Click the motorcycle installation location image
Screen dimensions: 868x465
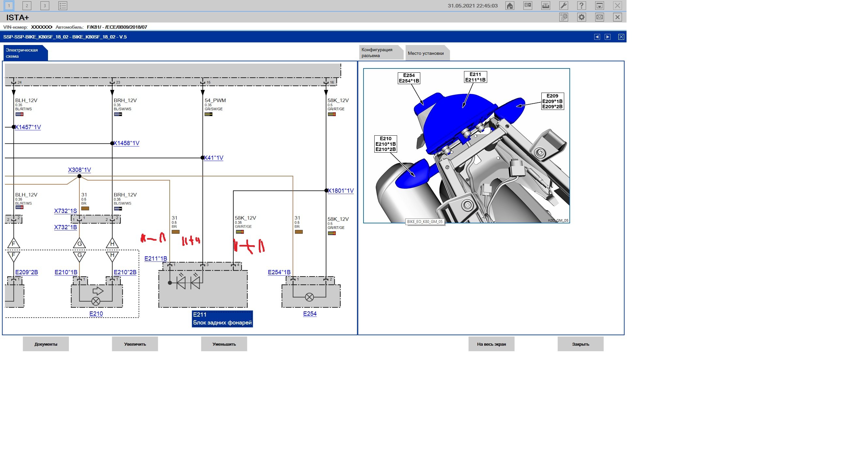(466, 145)
